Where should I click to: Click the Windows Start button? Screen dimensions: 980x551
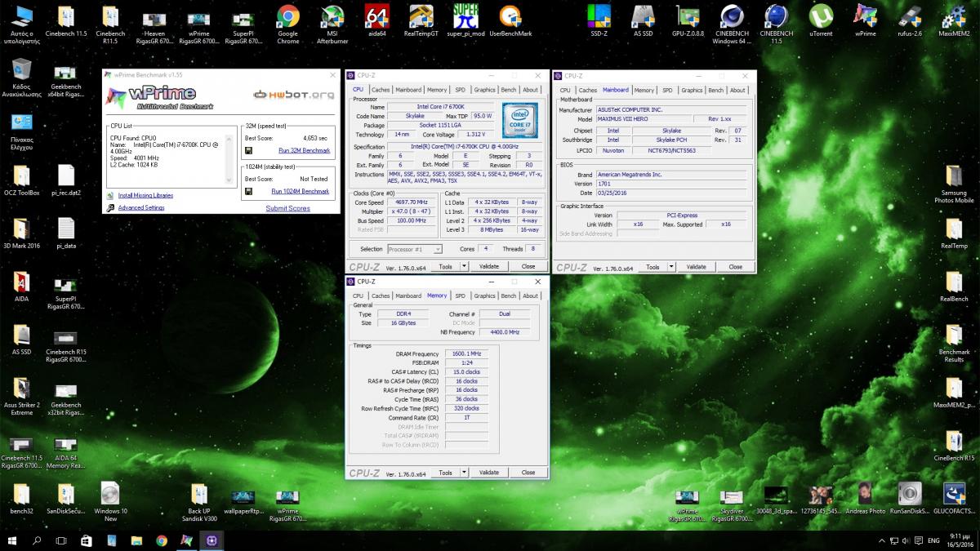(12, 540)
